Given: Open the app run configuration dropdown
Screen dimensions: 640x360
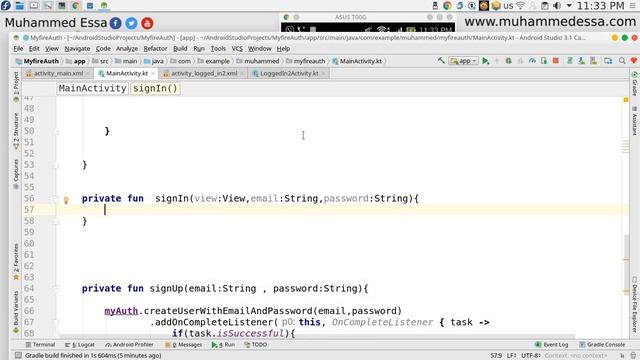Looking at the screenshot, I should tap(463, 61).
